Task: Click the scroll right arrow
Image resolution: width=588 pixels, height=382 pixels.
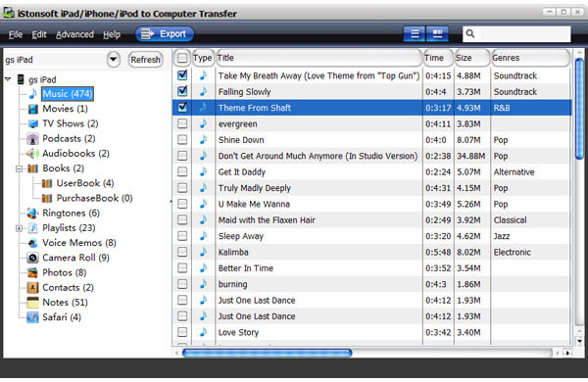Action: pyautogui.click(x=567, y=353)
